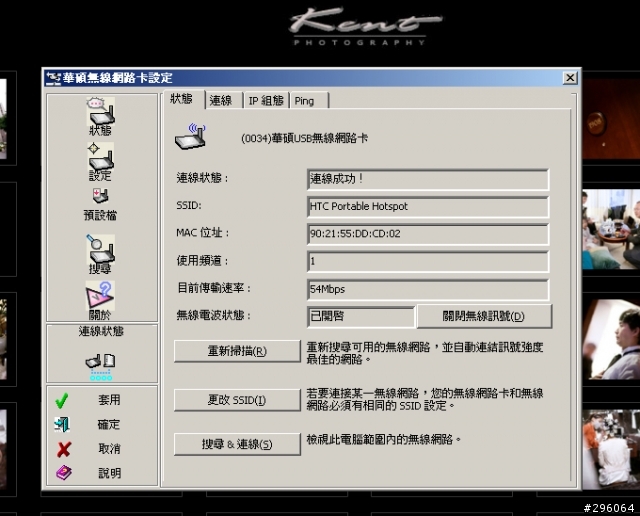Switch to the 連線 tab

tap(221, 100)
